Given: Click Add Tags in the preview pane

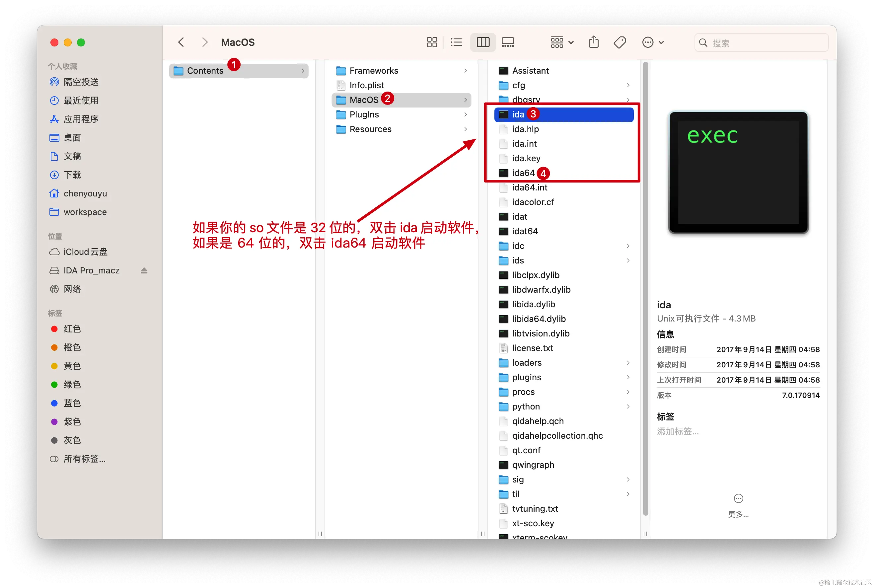Looking at the screenshot, I should tap(678, 431).
